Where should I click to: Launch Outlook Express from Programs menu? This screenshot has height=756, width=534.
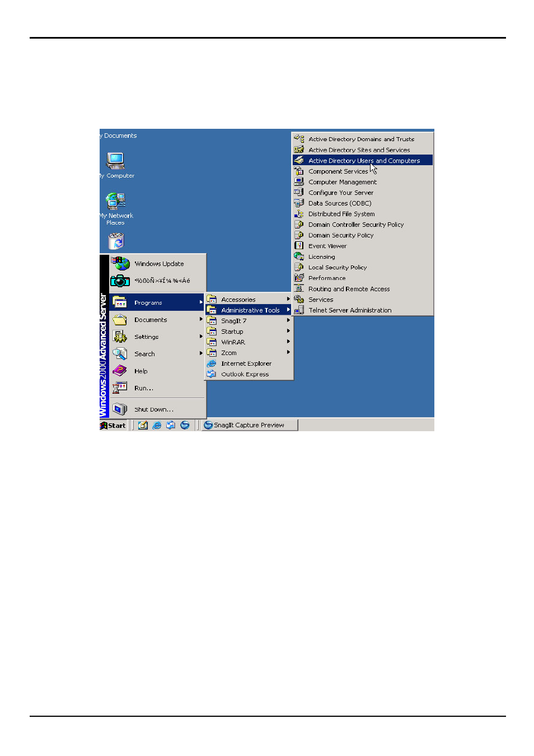point(249,374)
